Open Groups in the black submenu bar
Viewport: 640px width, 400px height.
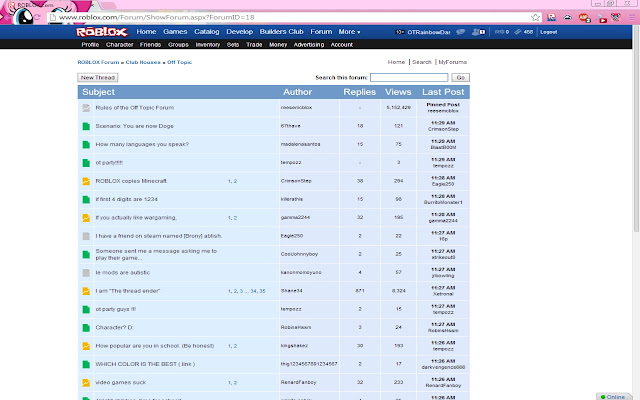click(178, 44)
